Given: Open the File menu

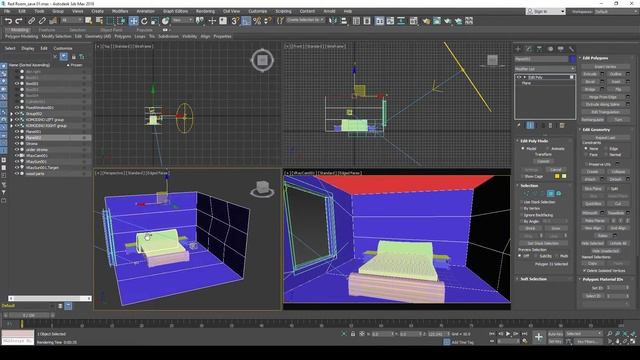Looking at the screenshot, I should tap(7, 11).
